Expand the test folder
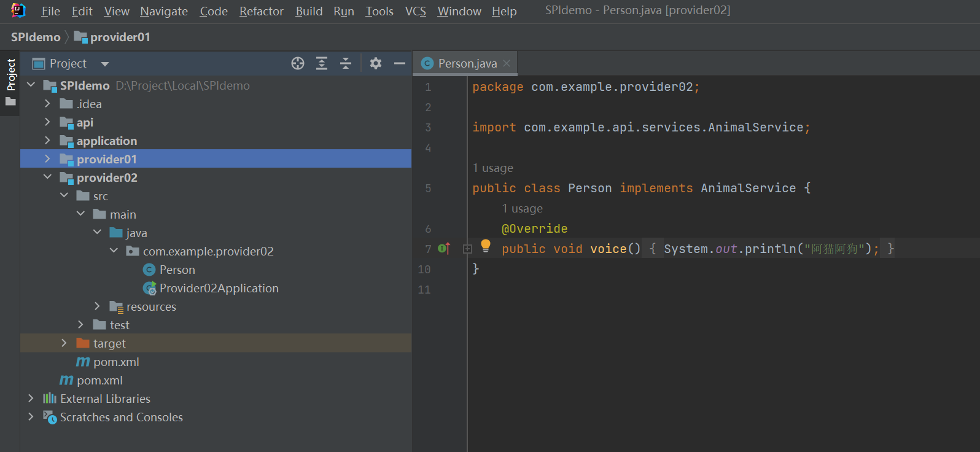This screenshot has height=452, width=980. (81, 324)
